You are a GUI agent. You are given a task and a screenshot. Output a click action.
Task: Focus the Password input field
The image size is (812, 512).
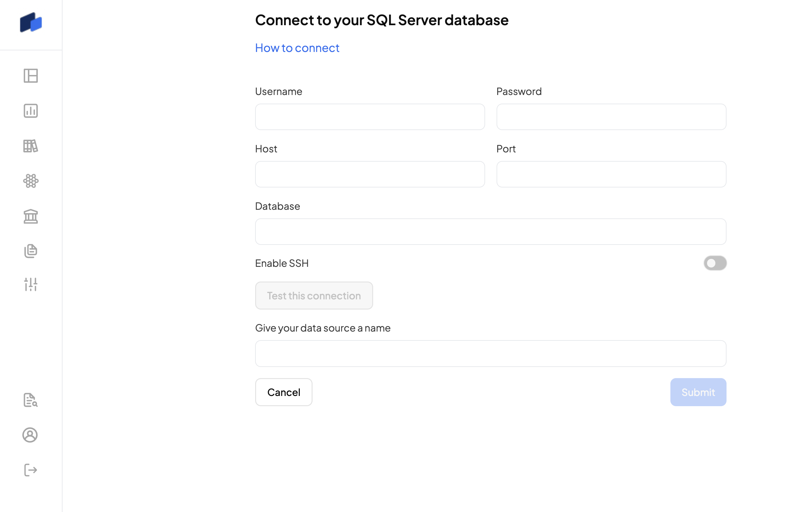pyautogui.click(x=611, y=117)
